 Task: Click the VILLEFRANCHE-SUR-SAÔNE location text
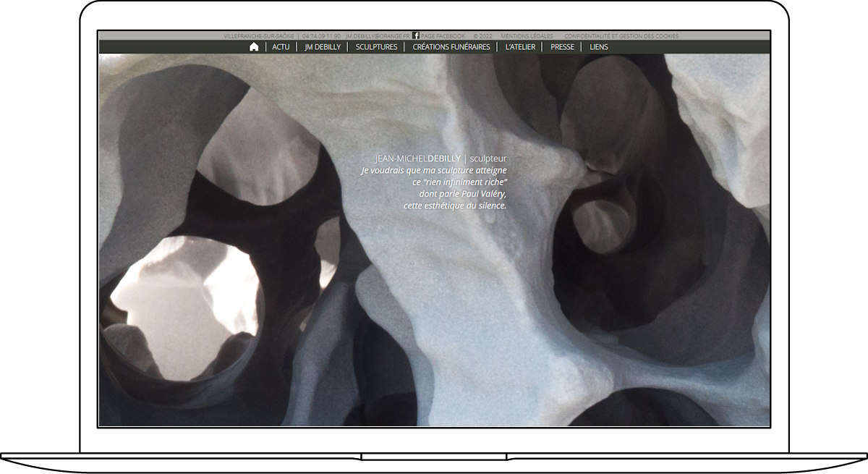258,36
